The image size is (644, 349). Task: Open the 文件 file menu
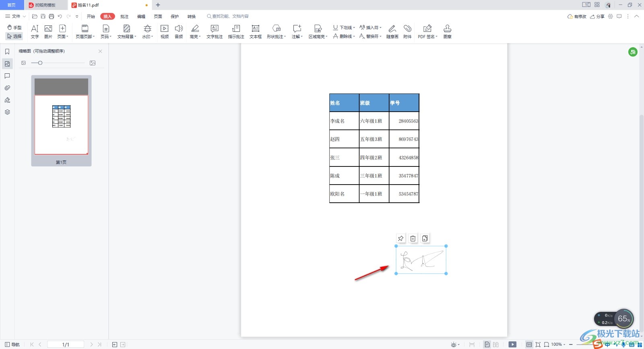pos(15,17)
